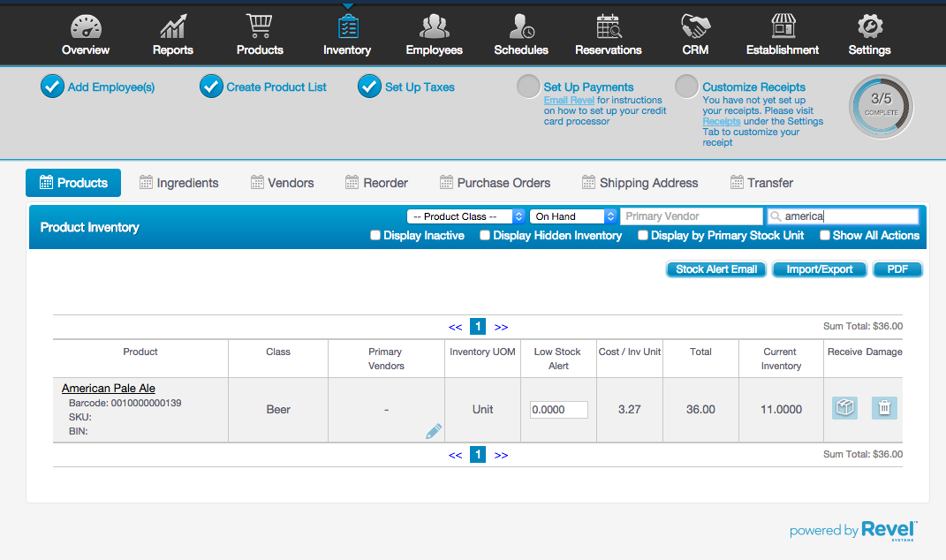The width and height of the screenshot is (946, 560).
Task: Open the Products shopping cart icon
Action: coord(260,26)
